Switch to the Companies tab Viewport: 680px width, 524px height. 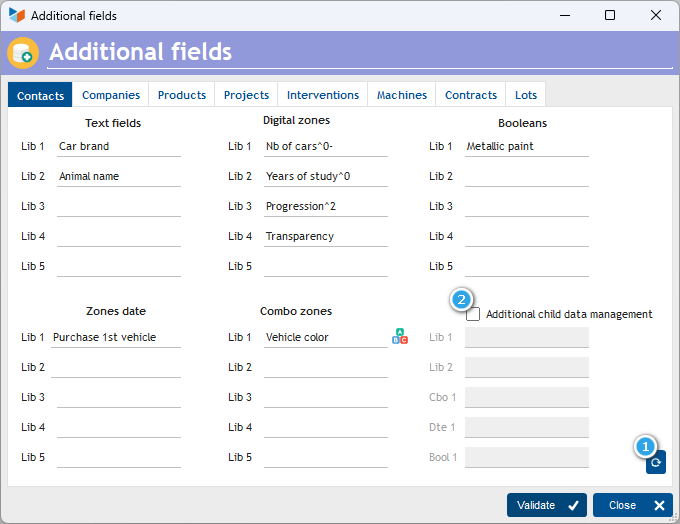coord(110,95)
